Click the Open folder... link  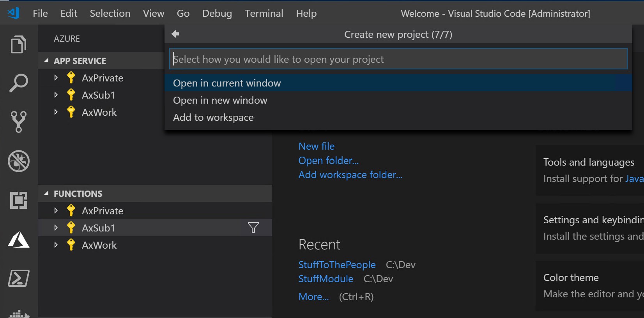click(328, 161)
